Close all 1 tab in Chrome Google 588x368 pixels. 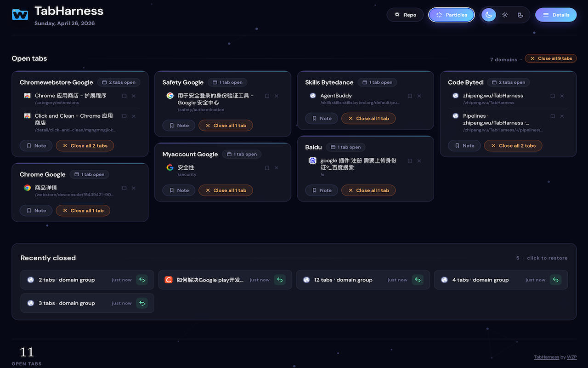(83, 211)
